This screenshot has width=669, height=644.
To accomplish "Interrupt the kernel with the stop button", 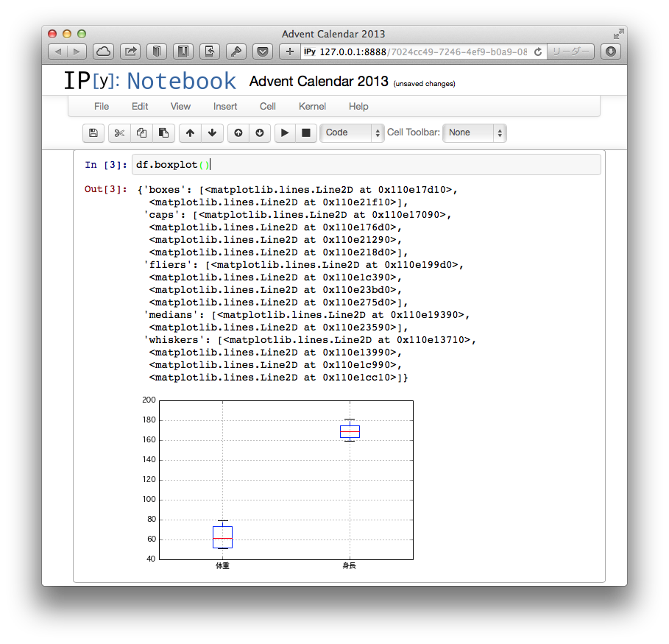I will click(306, 132).
